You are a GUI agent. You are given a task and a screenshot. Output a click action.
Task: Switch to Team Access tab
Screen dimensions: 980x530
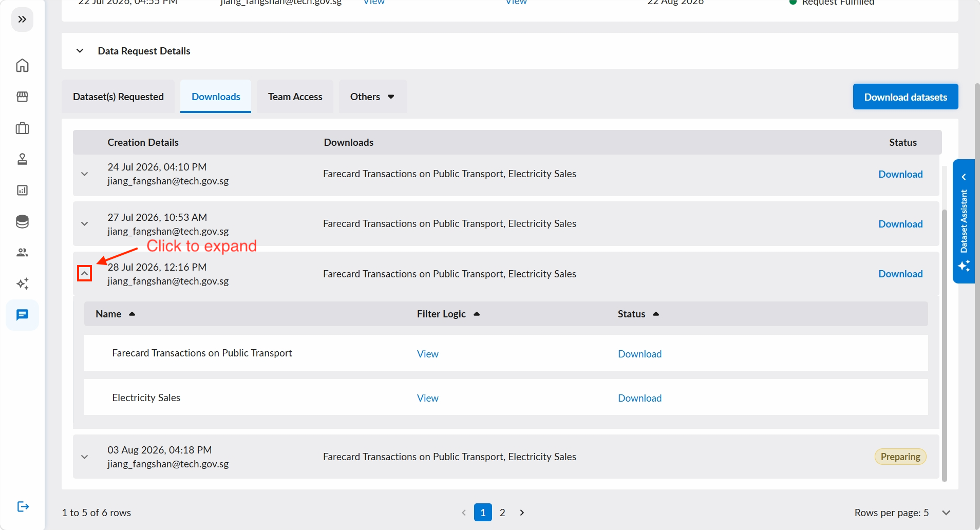295,97
